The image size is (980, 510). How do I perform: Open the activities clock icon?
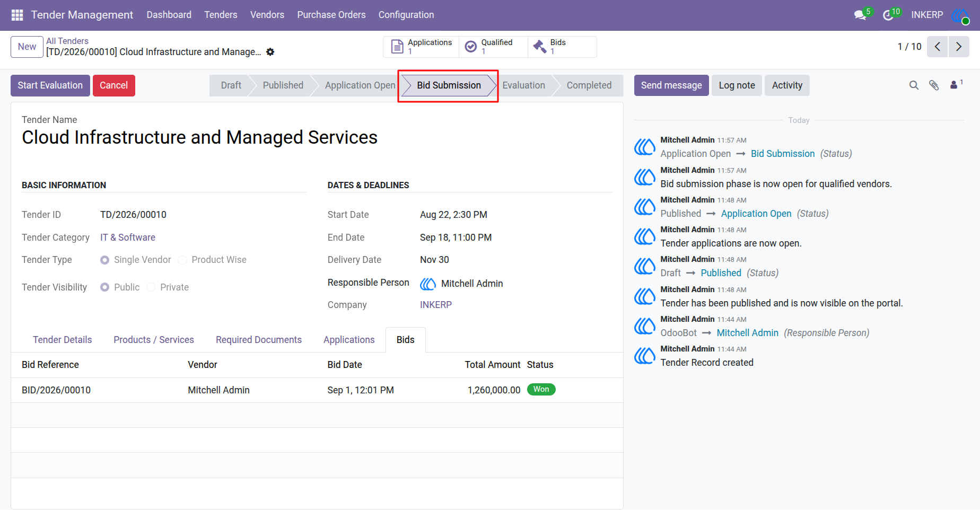click(x=888, y=15)
